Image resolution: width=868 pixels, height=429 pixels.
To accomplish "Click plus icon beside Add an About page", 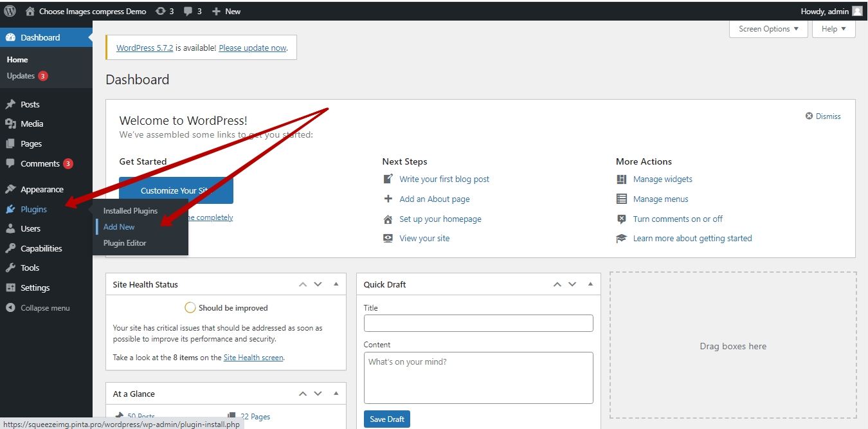I will [388, 199].
